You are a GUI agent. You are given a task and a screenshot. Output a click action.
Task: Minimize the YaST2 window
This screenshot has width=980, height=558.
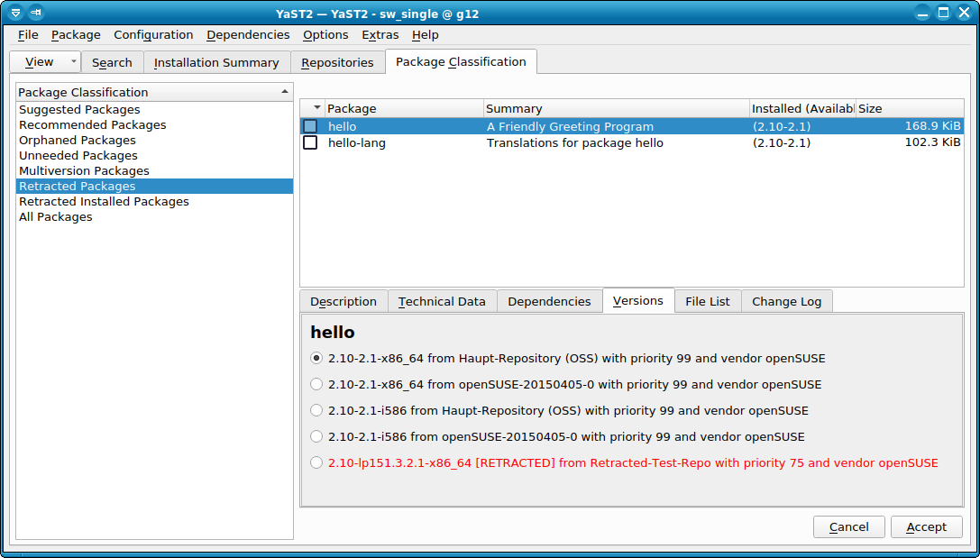point(920,13)
